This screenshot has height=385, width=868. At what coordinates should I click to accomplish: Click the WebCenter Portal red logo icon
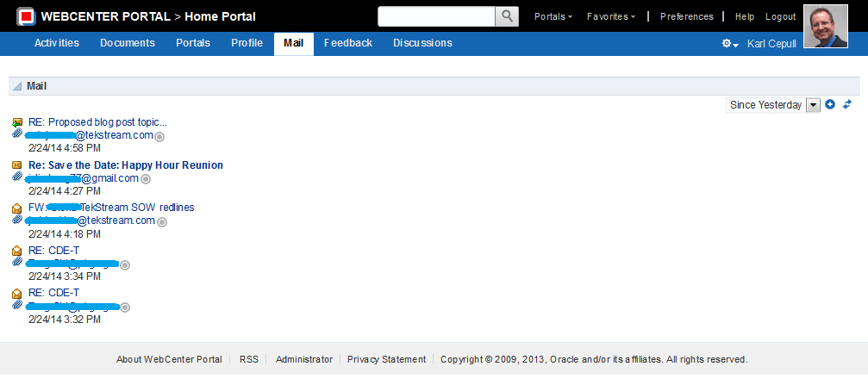tap(26, 16)
